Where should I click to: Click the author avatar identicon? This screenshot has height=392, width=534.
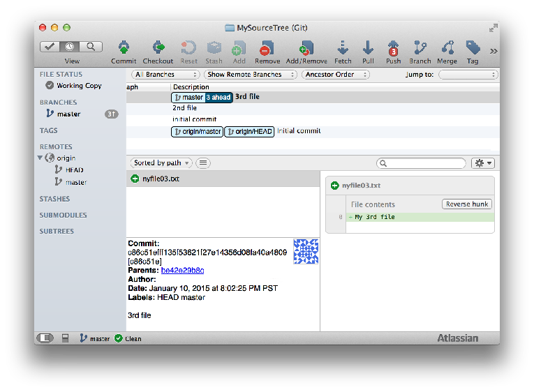[306, 252]
